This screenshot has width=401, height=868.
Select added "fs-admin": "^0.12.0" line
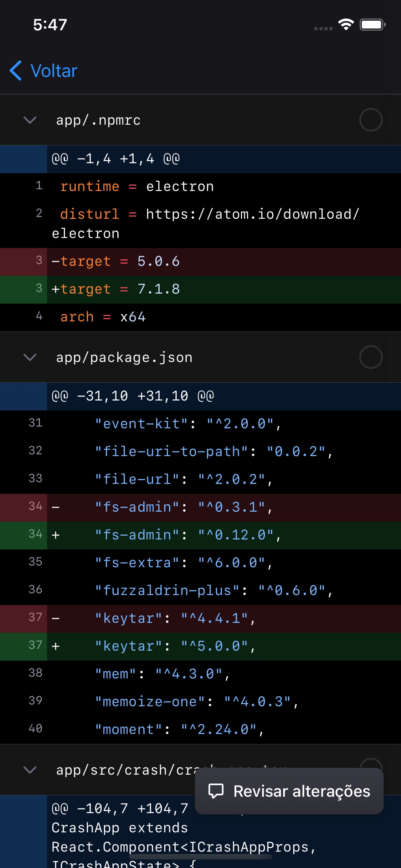(x=200, y=535)
